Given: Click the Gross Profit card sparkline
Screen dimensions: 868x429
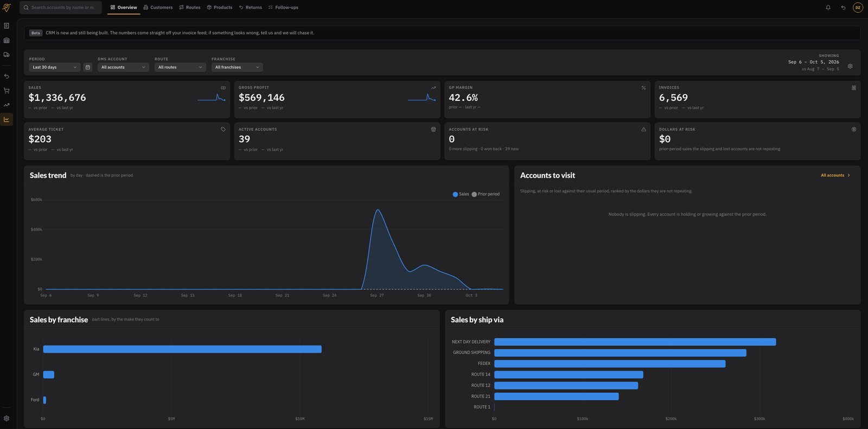Looking at the screenshot, I should click(x=422, y=98).
